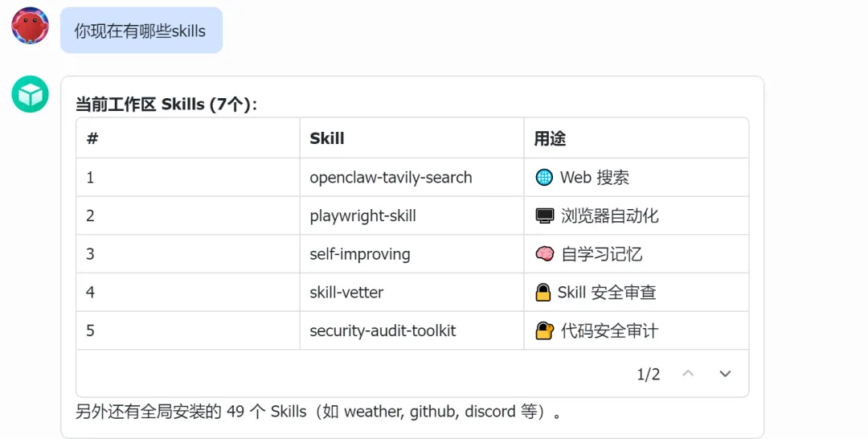Click the lock-and-key icon beside 代码安全审计
868x439 pixels.
pyautogui.click(x=545, y=330)
